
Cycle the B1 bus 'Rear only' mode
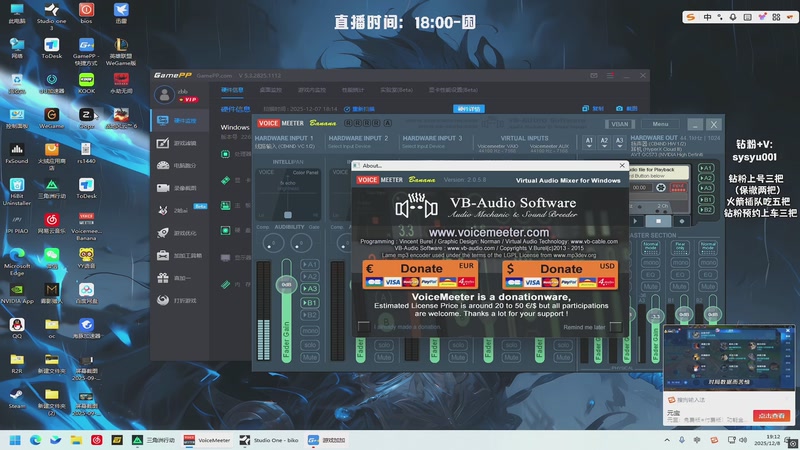tap(680, 247)
